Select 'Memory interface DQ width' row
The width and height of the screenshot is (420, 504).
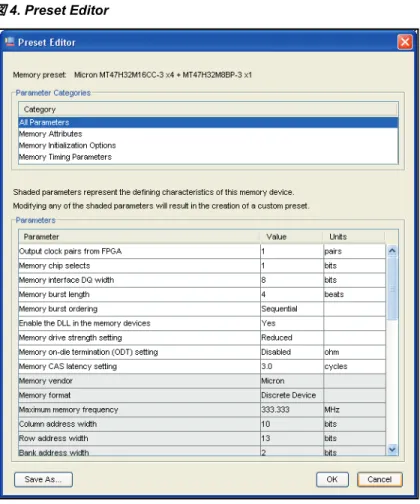tap(139, 280)
